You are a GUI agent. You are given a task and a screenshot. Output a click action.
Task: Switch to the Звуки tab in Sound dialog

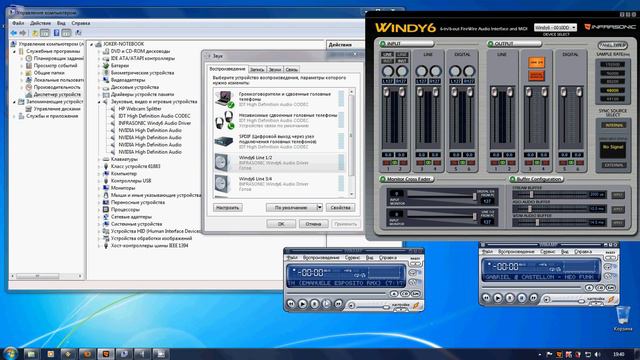click(275, 69)
